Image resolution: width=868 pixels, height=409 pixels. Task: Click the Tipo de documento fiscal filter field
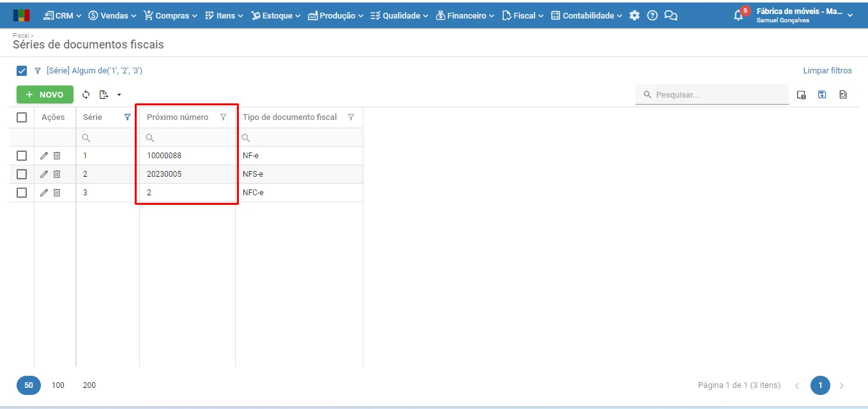(300, 138)
